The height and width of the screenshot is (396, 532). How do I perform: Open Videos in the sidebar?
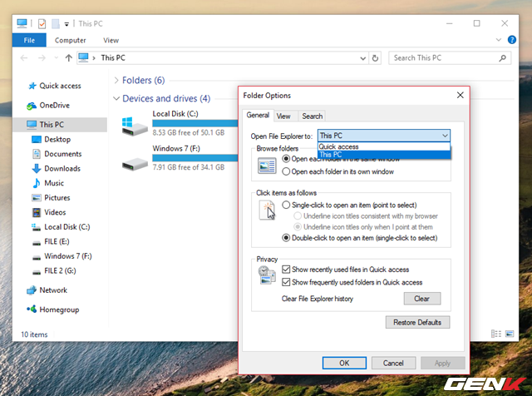(55, 213)
